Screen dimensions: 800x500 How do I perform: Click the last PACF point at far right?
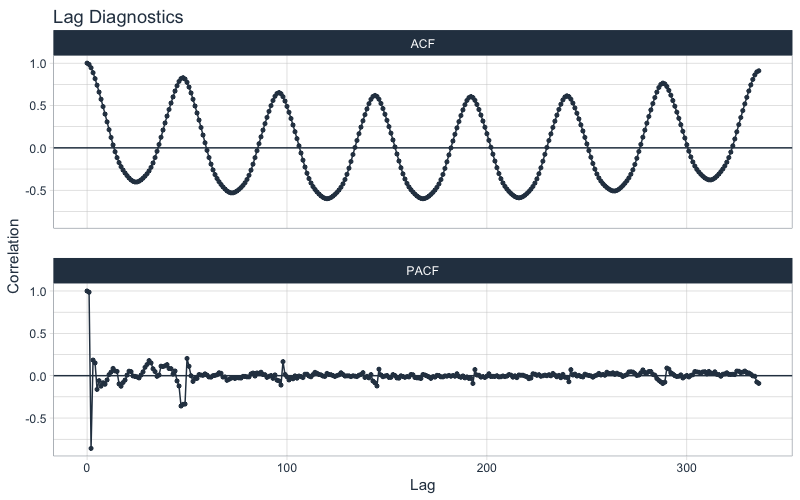(759, 383)
